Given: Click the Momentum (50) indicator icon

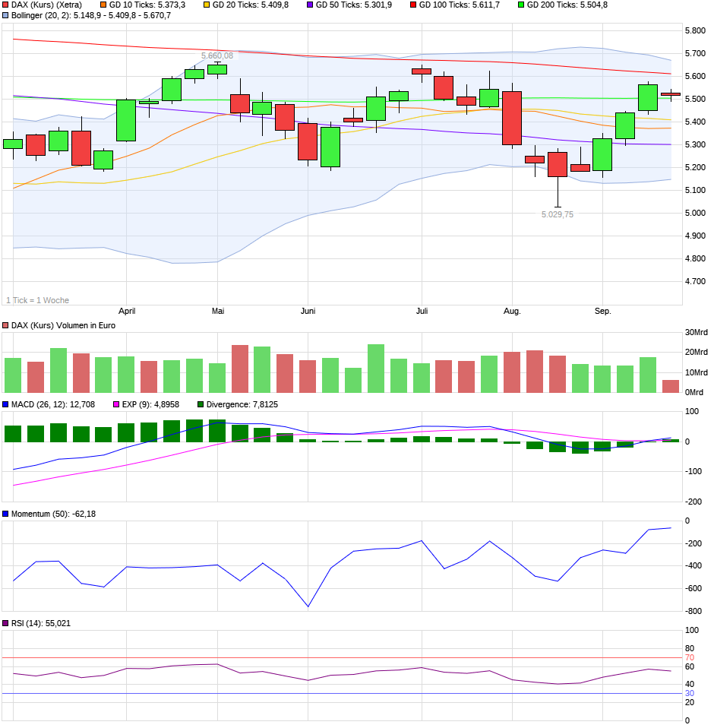Looking at the screenshot, I should (6, 512).
